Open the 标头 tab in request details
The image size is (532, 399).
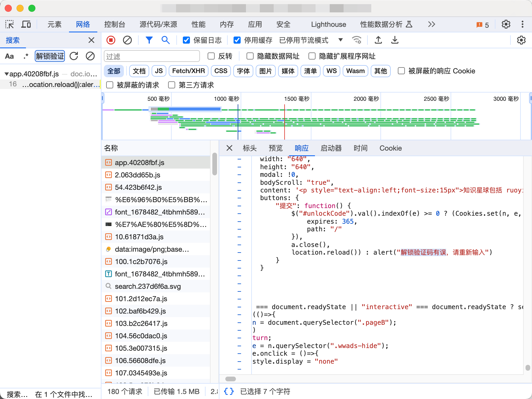250,148
